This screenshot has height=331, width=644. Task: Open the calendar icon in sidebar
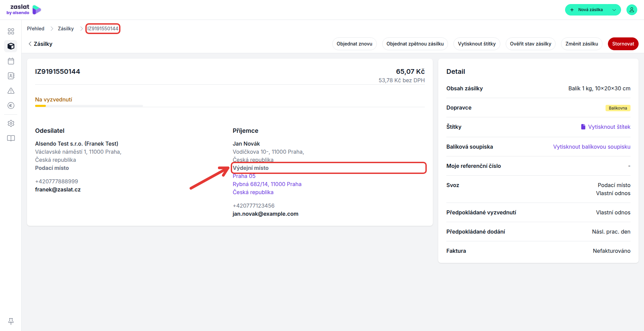(x=11, y=61)
